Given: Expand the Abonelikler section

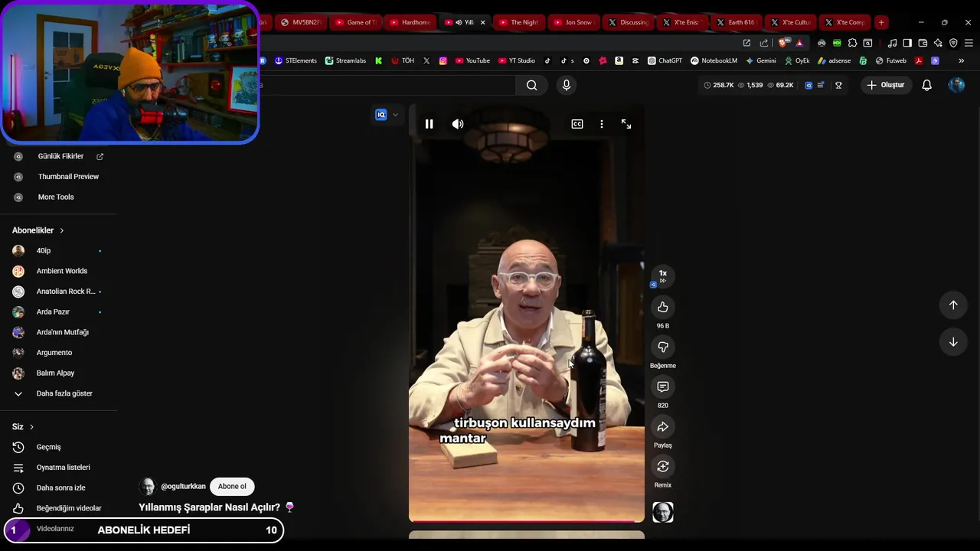Looking at the screenshot, I should click(38, 230).
